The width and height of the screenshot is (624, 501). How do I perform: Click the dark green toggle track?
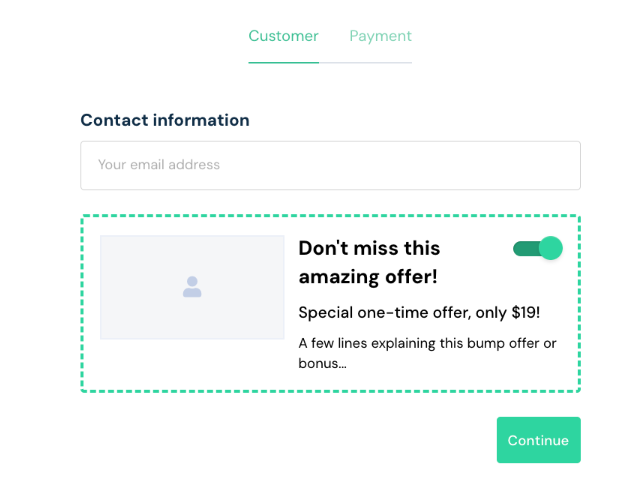click(x=524, y=249)
